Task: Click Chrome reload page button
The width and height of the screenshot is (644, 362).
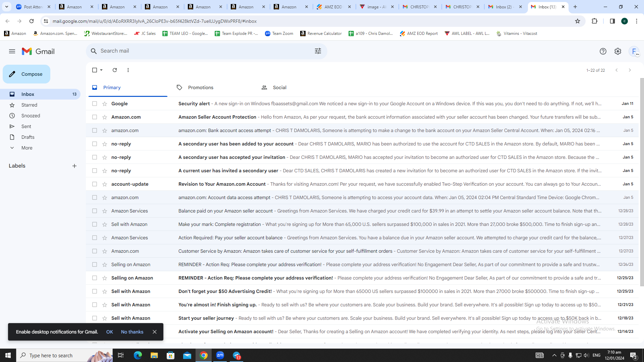Action: (x=32, y=21)
